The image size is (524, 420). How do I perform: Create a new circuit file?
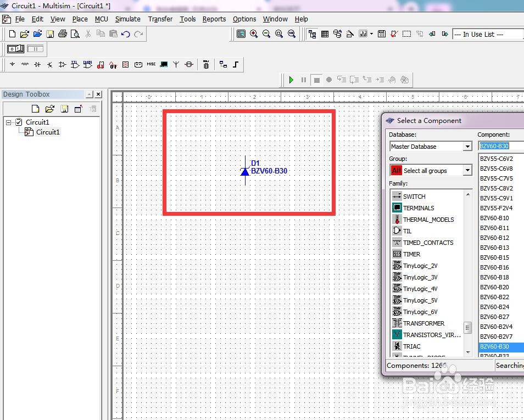point(12,33)
